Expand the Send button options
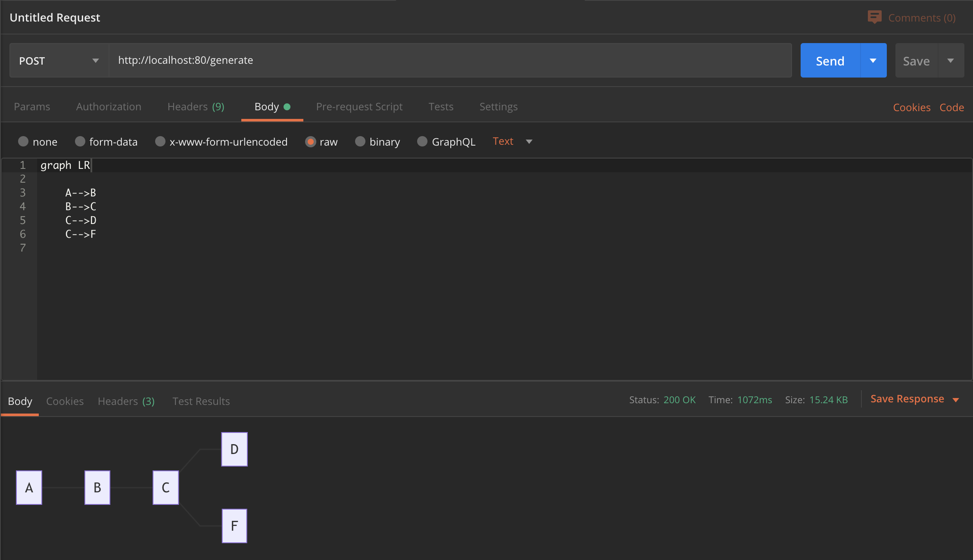Screen dimensions: 973x560 coord(873,60)
